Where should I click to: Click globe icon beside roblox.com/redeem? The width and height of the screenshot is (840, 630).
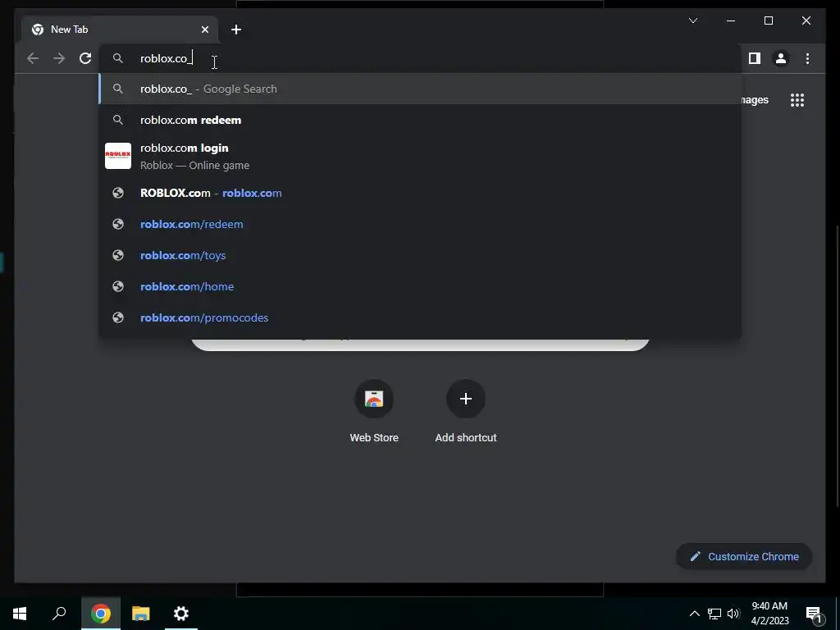pos(118,224)
